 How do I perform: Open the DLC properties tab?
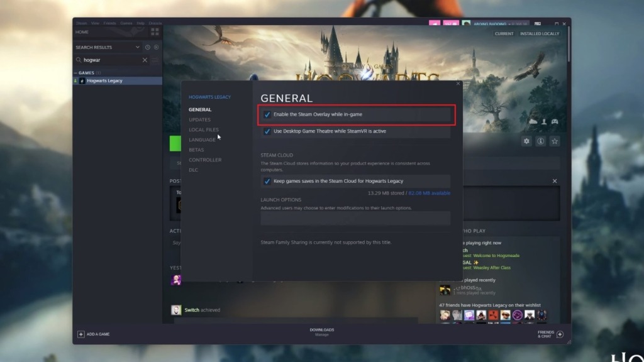194,170
